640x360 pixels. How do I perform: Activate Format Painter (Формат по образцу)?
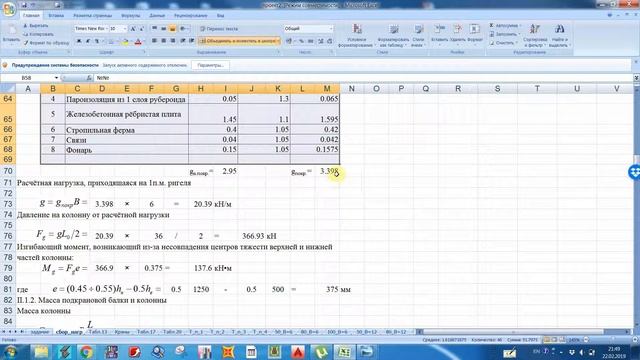pos(46,43)
